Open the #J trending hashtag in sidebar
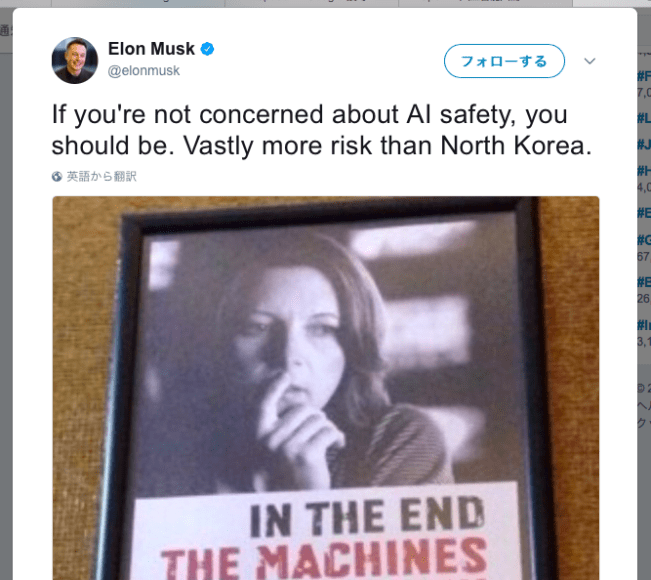Screen dimensions: 651x580 tap(644, 144)
